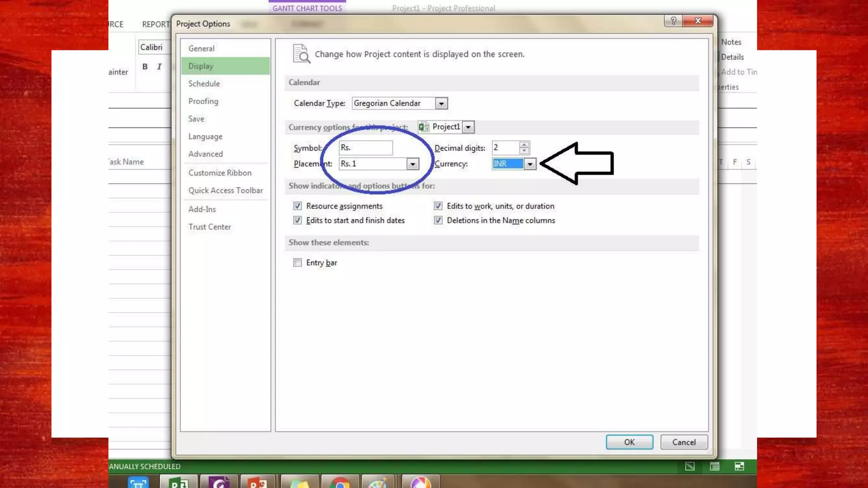Enable the Entry bar checkbox
This screenshot has width=868, height=488.
tap(298, 263)
